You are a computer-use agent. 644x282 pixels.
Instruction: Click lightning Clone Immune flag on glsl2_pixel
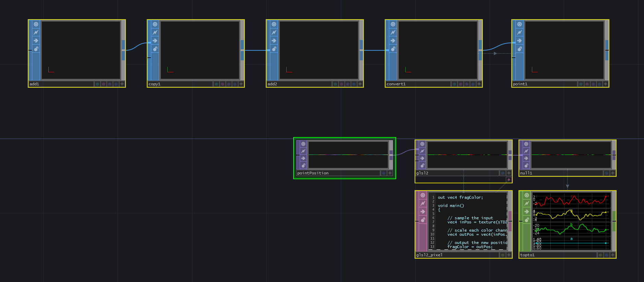click(423, 204)
